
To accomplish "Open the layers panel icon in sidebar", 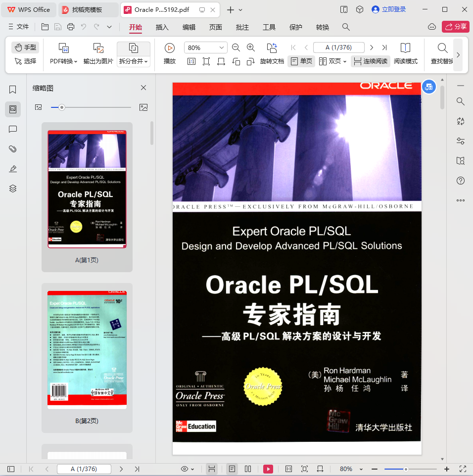I will pyautogui.click(x=13, y=189).
